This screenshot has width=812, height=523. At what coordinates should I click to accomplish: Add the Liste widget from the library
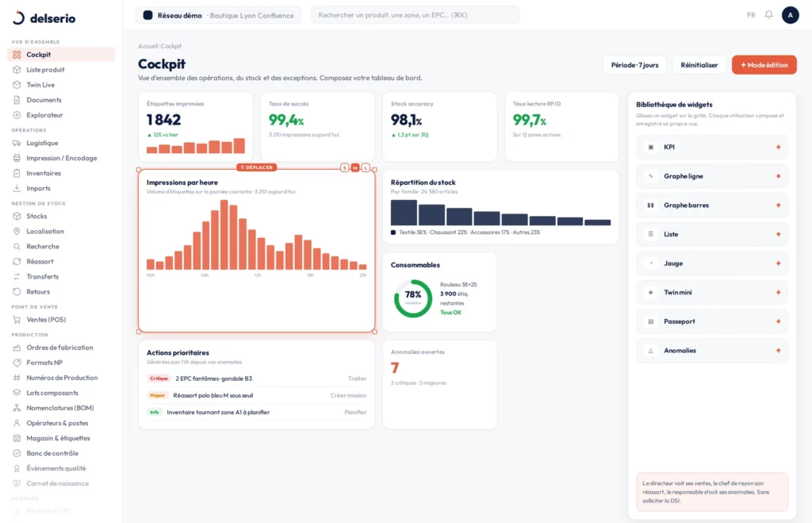[x=778, y=234]
